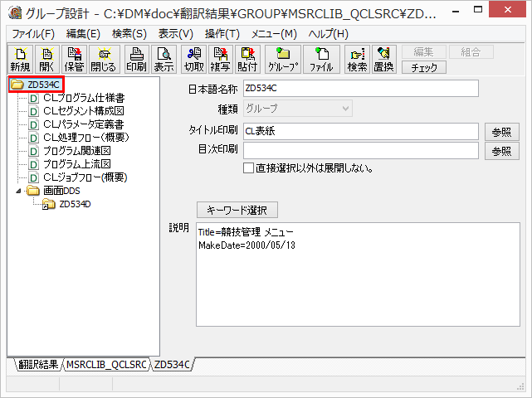Open the 表示(V) menu
The width and height of the screenshot is (532, 398).
coord(176,34)
